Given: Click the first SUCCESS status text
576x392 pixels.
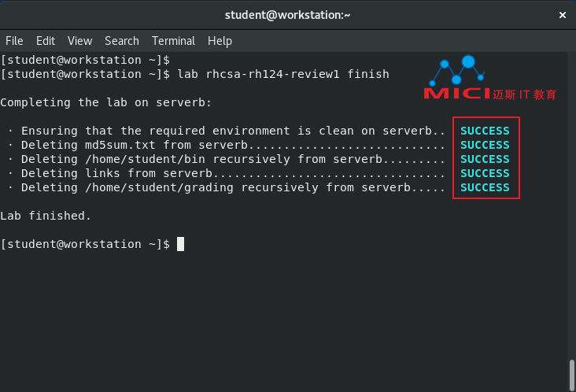Looking at the screenshot, I should (485, 131).
